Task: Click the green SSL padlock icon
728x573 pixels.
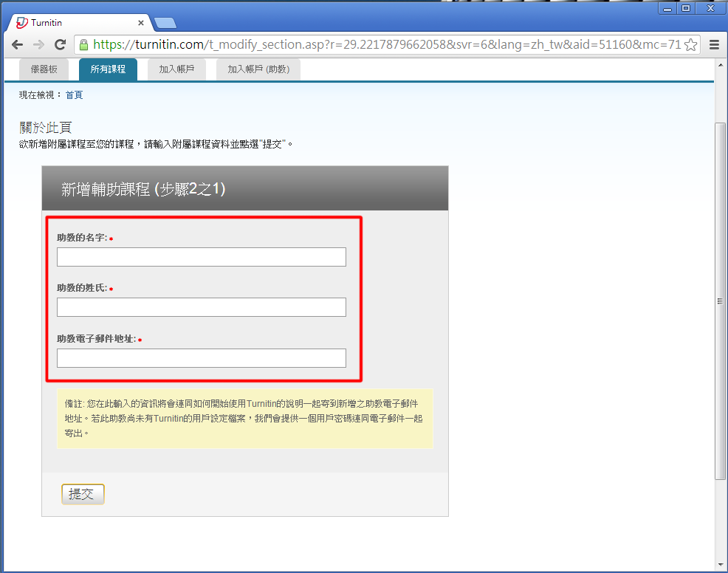Action: (x=83, y=44)
